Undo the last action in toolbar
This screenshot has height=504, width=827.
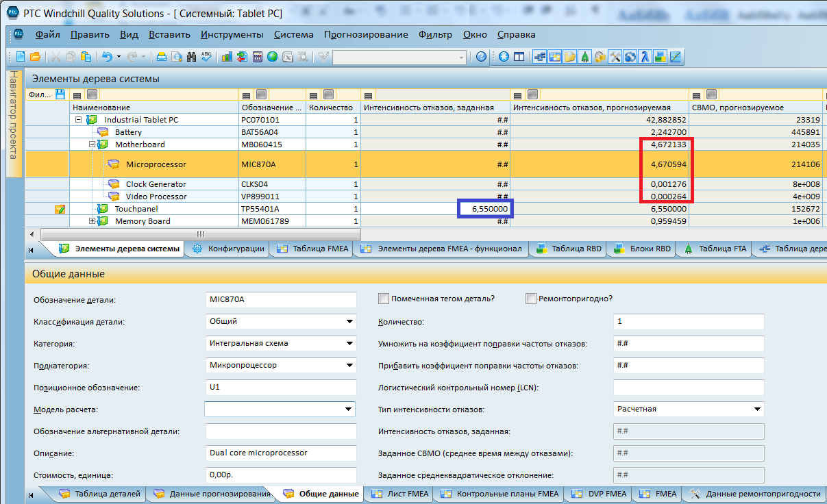(x=108, y=57)
